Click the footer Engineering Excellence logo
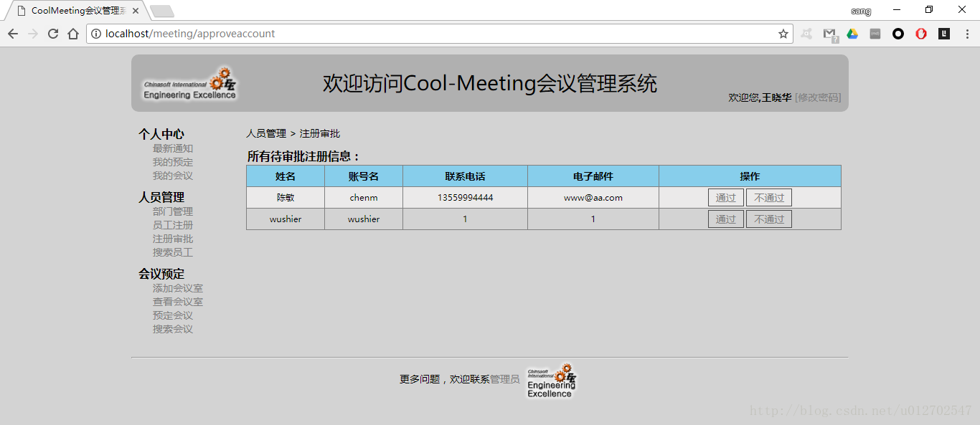 pyautogui.click(x=551, y=381)
